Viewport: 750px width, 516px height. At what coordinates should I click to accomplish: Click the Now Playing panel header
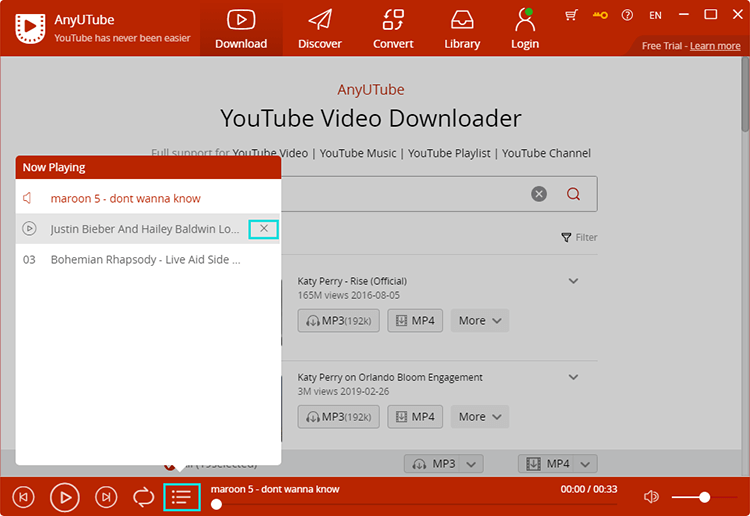148,167
